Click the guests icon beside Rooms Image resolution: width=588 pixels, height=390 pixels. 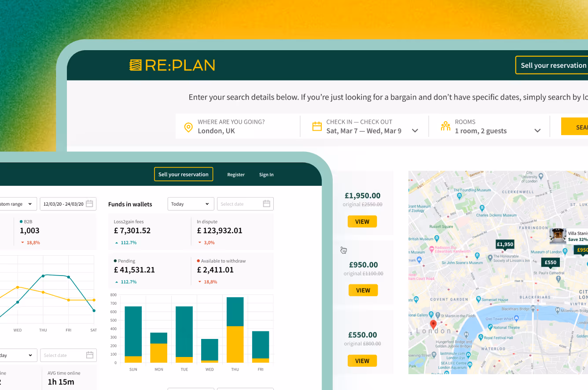tap(445, 126)
